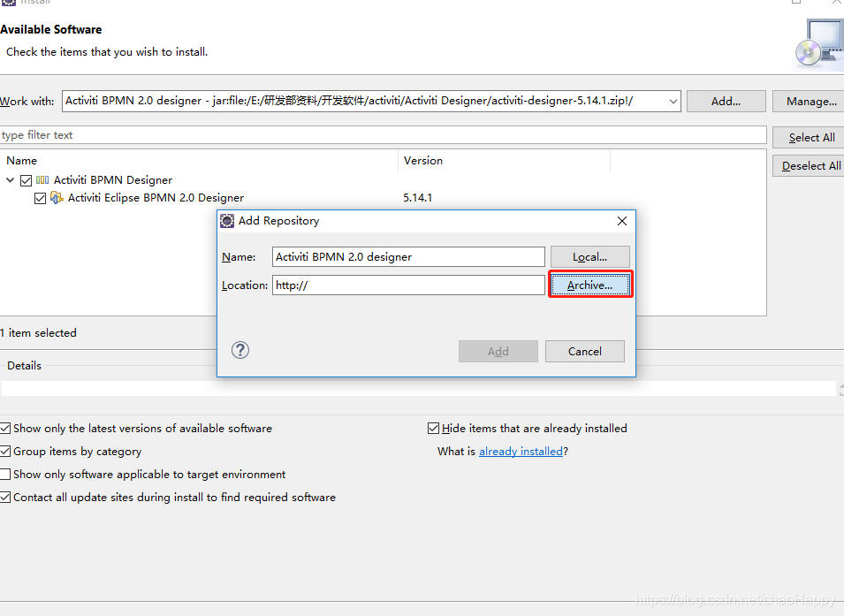The width and height of the screenshot is (844, 616).
Task: Click the '1 item selected' status text
Action: 38,333
